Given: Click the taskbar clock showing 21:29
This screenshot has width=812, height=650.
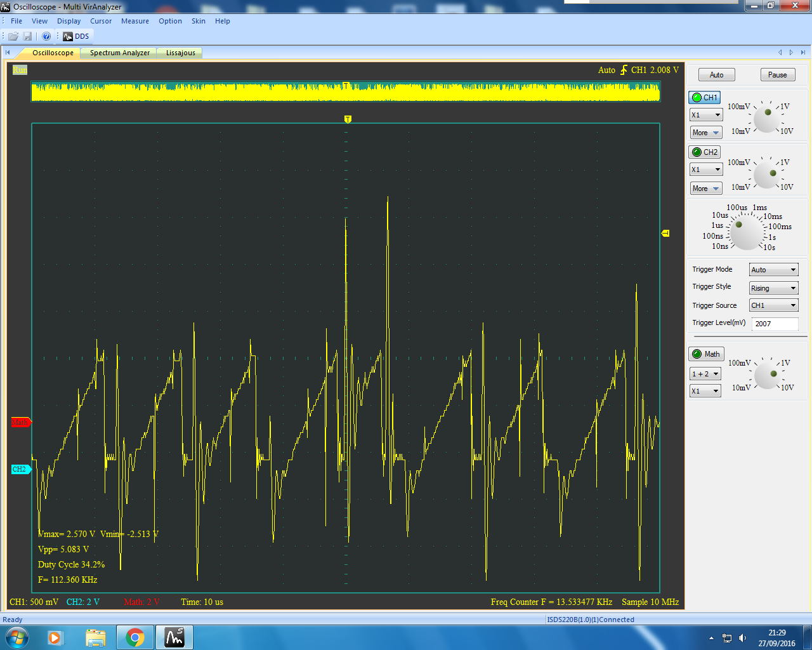Looking at the screenshot, I should point(777,638).
